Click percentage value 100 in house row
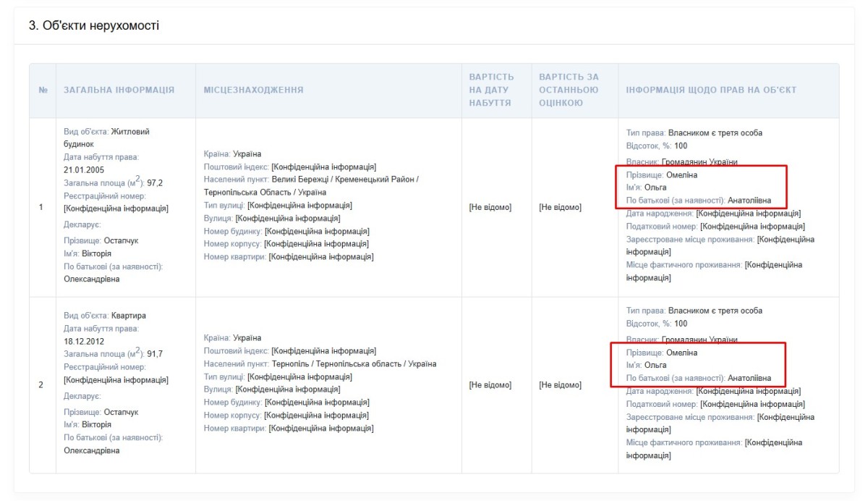This screenshot has width=868, height=501. click(681, 146)
